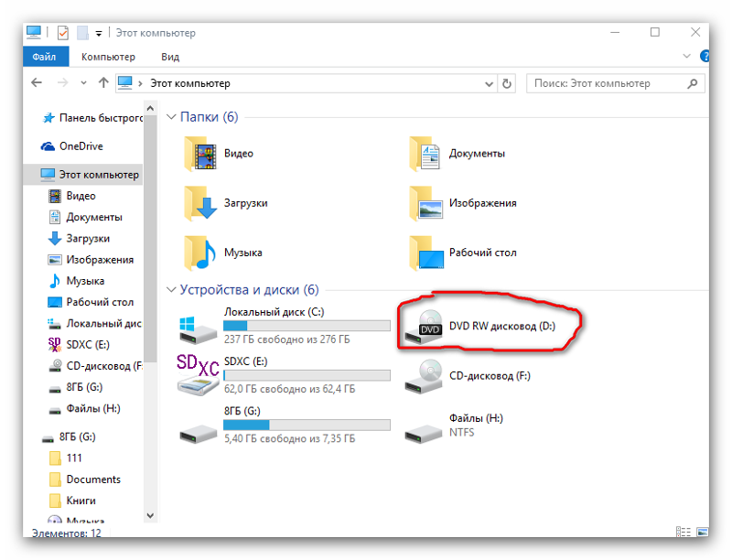Screen dimensions: 732x560
Task: Open the Музыка folder icon
Action: 200,252
